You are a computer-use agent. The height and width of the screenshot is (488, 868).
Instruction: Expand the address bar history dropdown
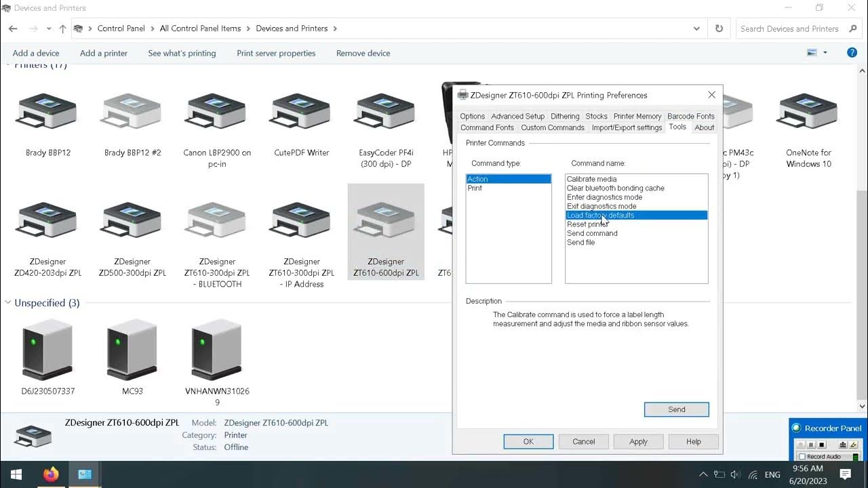coord(696,28)
